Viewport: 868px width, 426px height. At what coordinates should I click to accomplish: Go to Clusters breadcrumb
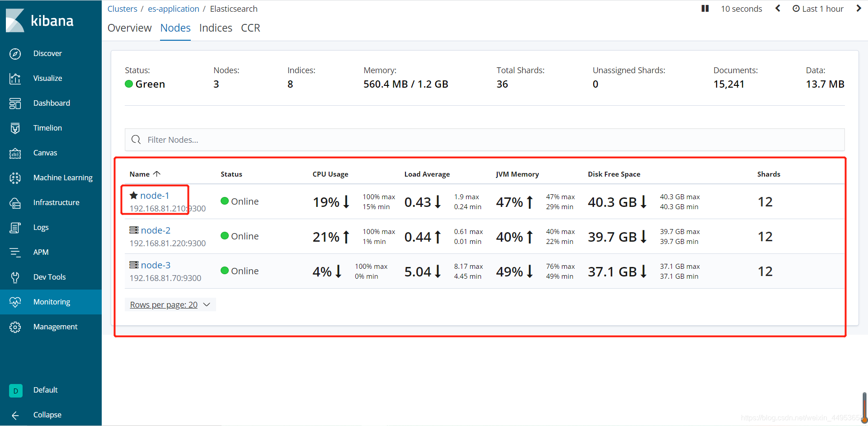click(x=122, y=9)
